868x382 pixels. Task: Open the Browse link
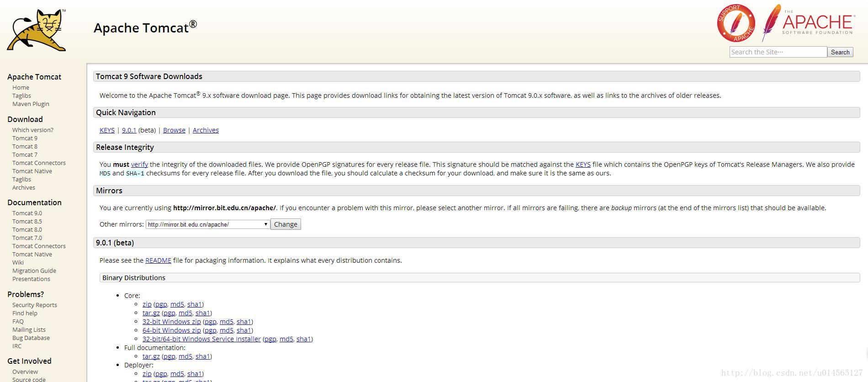point(174,130)
